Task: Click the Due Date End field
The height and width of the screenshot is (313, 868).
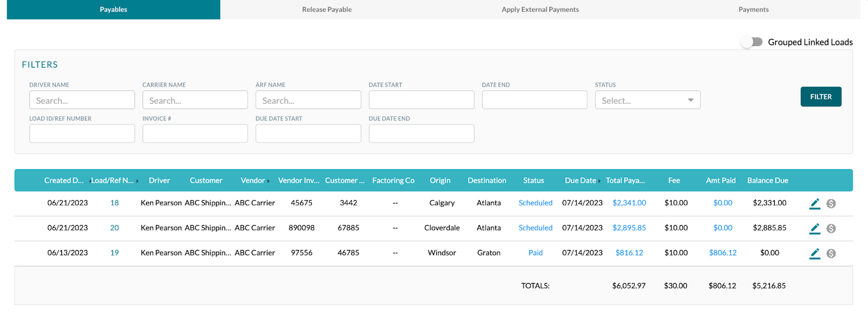Action: tap(422, 133)
